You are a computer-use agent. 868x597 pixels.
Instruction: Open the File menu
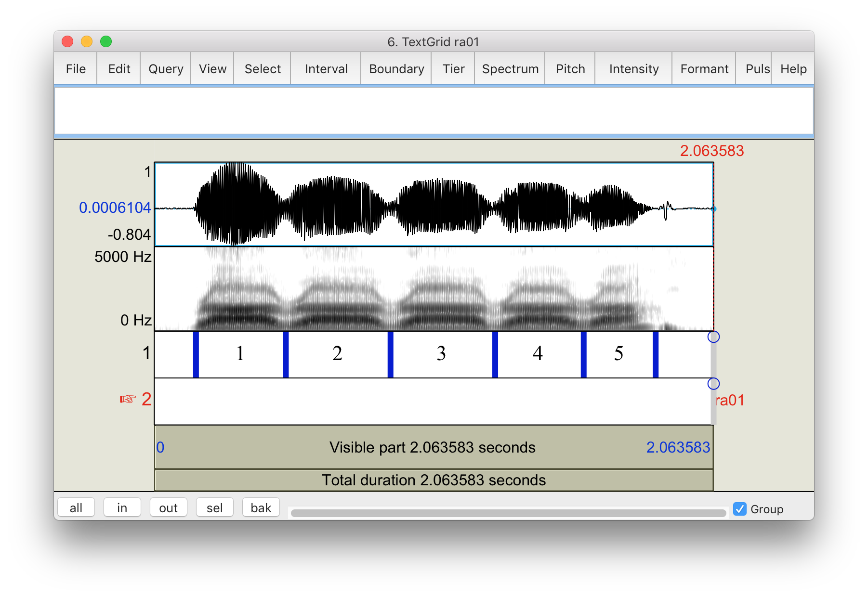point(76,69)
